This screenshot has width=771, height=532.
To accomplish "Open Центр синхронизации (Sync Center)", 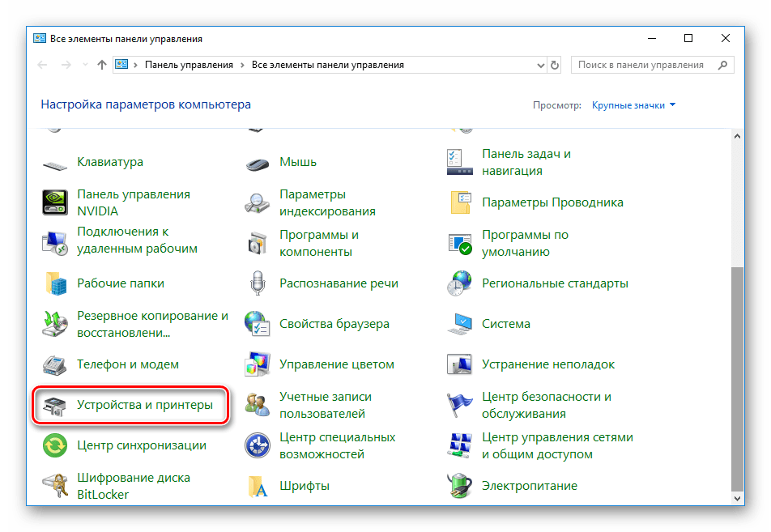I will click(x=142, y=445).
